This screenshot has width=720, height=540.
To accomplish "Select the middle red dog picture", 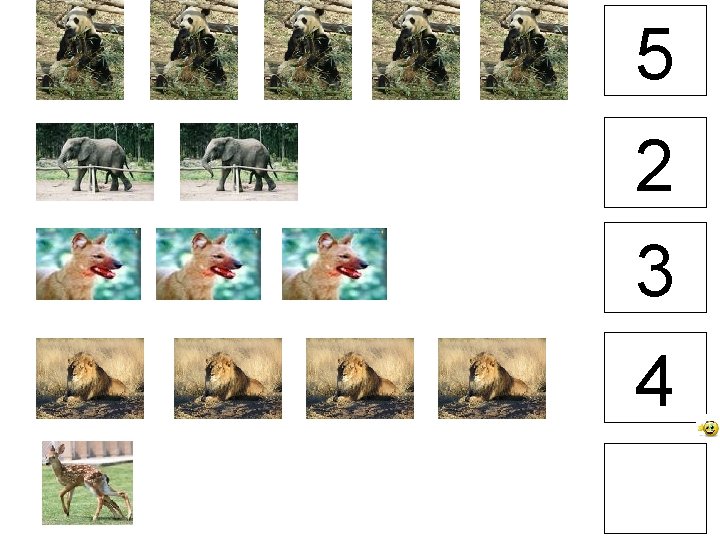I will (x=208, y=264).
